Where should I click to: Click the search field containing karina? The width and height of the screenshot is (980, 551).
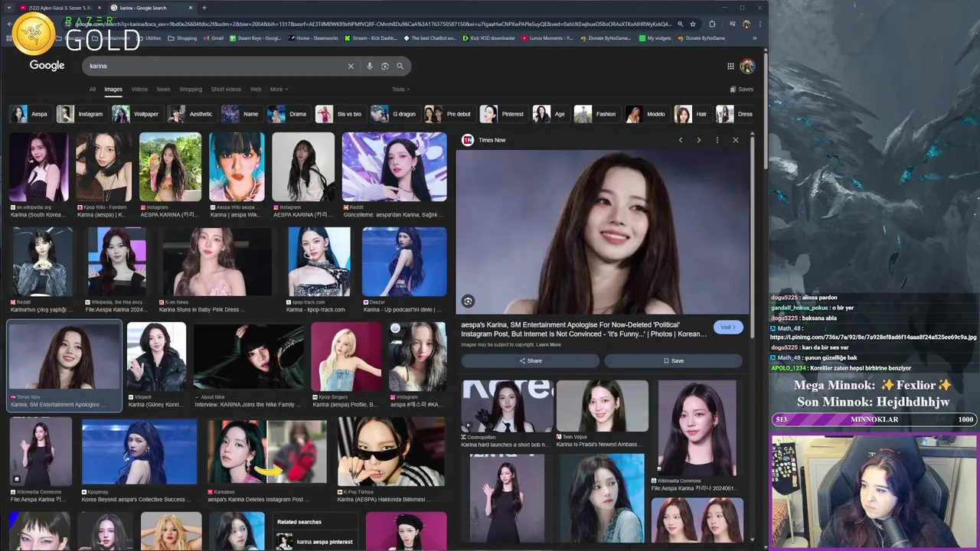[216, 66]
